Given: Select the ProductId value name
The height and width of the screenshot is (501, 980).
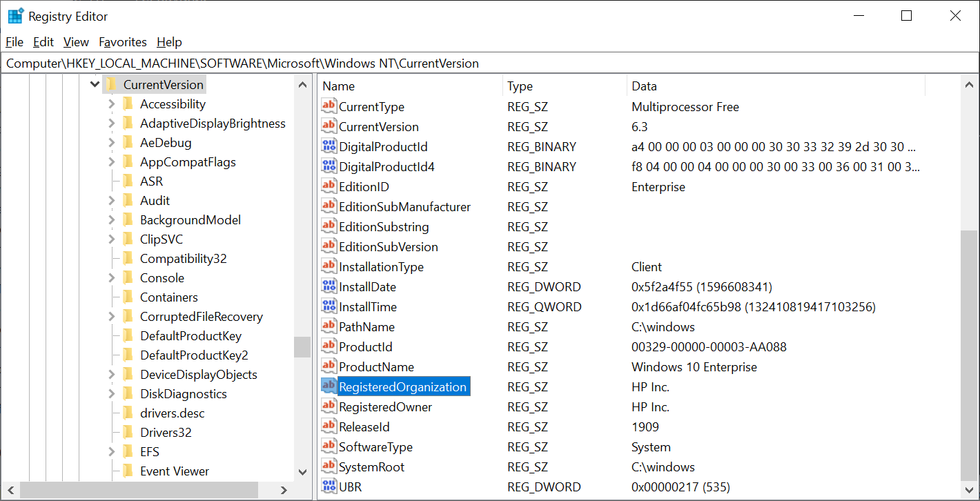Looking at the screenshot, I should 366,346.
